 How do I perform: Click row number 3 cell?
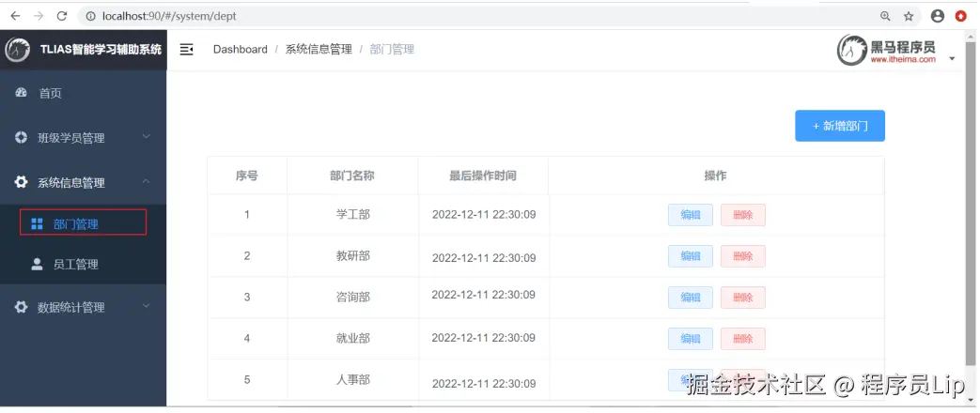pyautogui.click(x=247, y=298)
